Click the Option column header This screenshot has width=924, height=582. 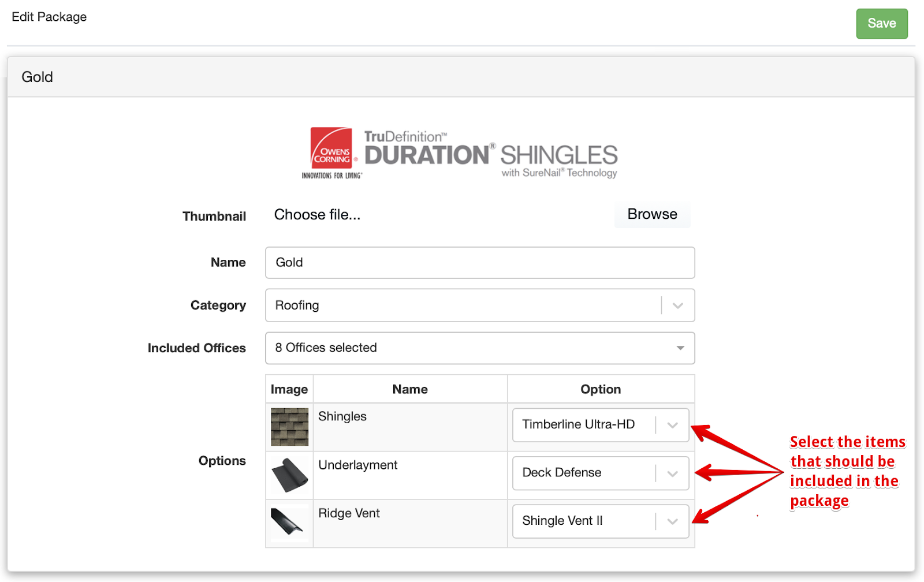pyautogui.click(x=601, y=389)
